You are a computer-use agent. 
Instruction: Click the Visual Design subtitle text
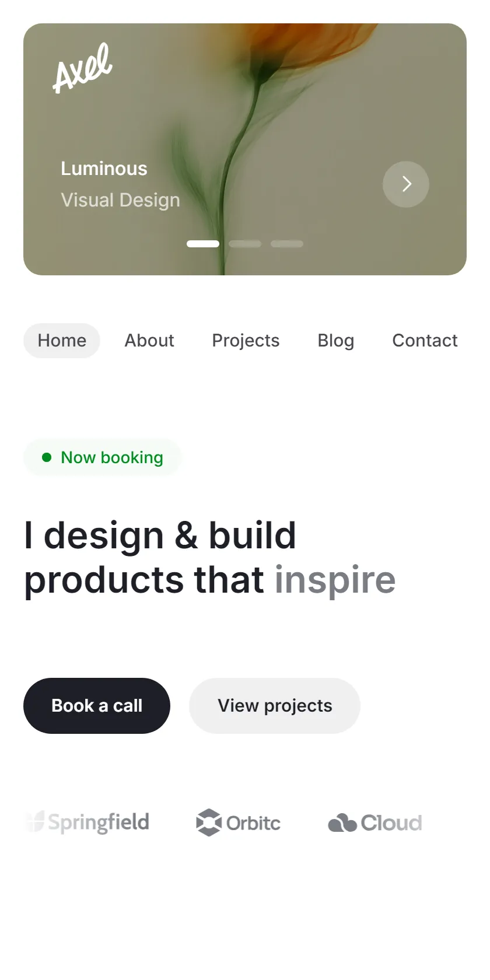tap(120, 200)
